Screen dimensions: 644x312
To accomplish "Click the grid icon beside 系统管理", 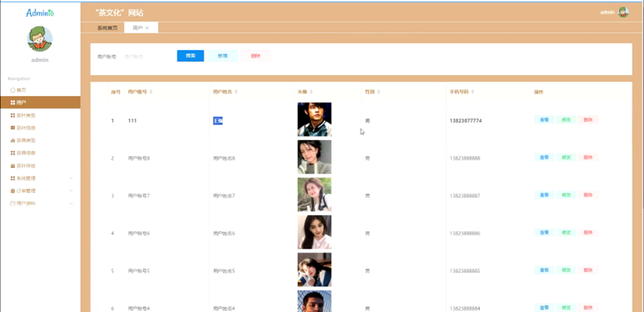I will [13, 178].
